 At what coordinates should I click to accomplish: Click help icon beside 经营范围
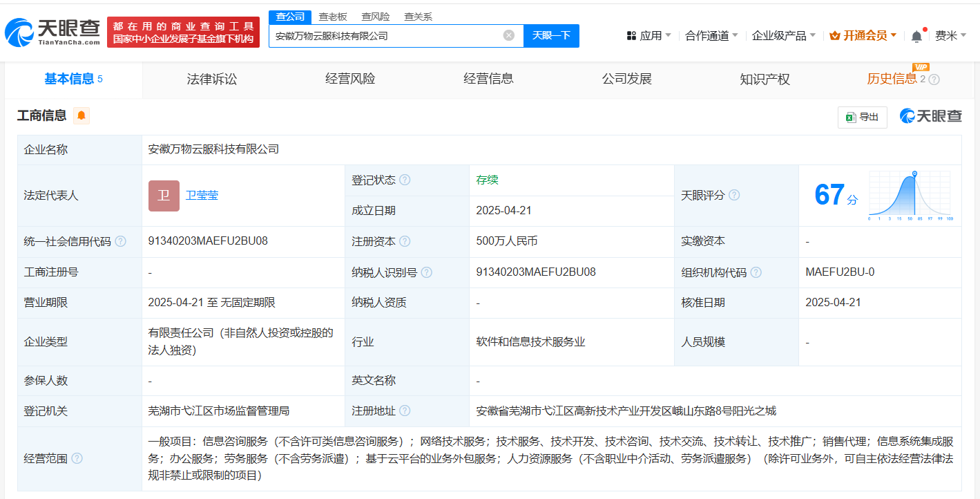point(77,458)
